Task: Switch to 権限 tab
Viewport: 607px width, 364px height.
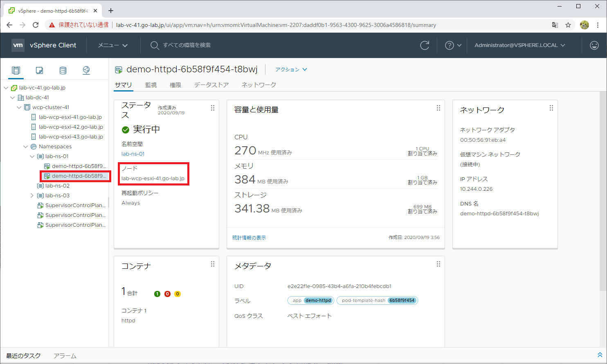Action: tap(175, 85)
